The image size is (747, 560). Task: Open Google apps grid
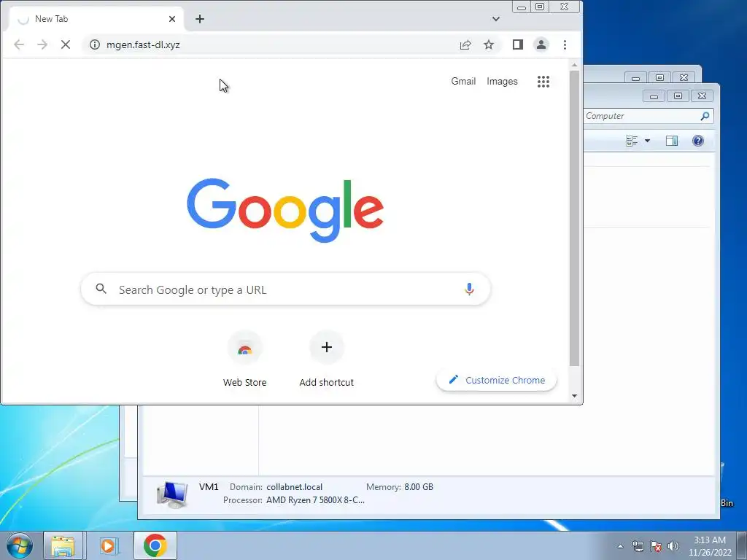(543, 82)
